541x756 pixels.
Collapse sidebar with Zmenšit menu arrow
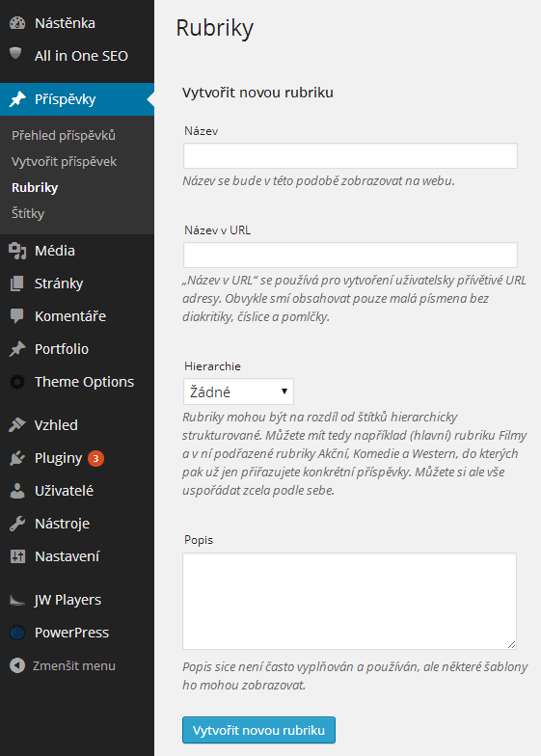click(x=17, y=665)
